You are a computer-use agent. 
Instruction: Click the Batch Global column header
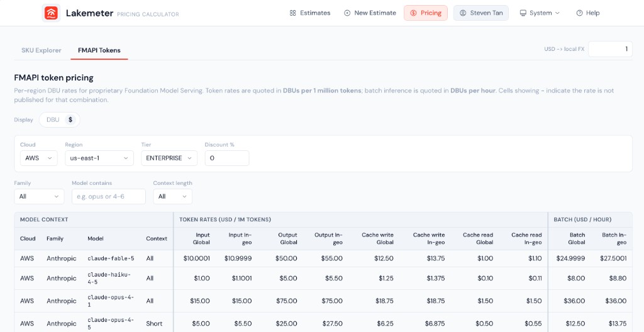tap(577, 239)
